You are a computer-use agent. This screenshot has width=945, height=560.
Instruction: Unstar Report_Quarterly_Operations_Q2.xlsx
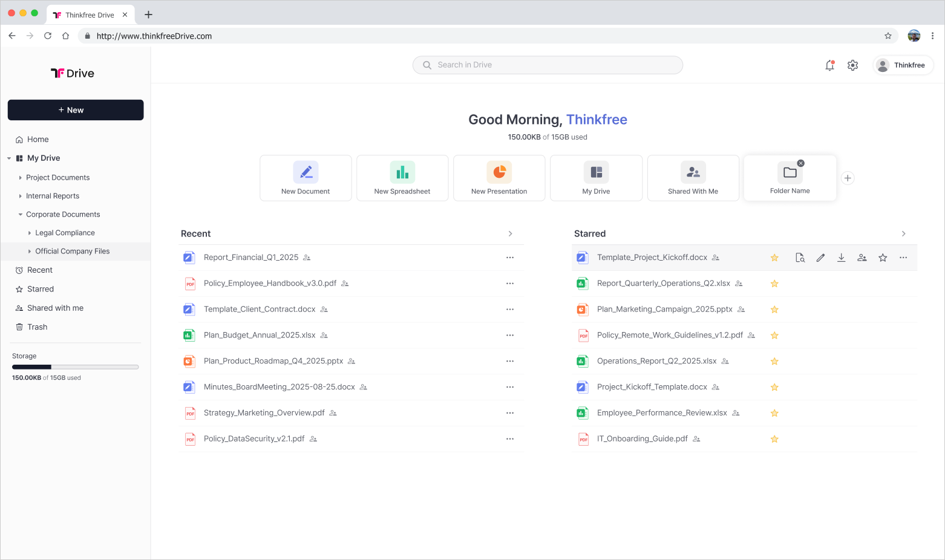774,284
